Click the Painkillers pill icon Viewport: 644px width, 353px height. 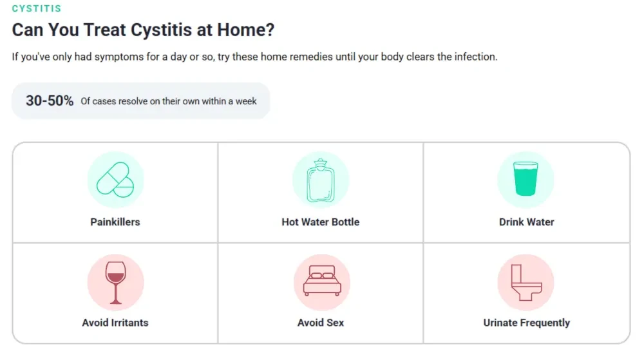[115, 180]
